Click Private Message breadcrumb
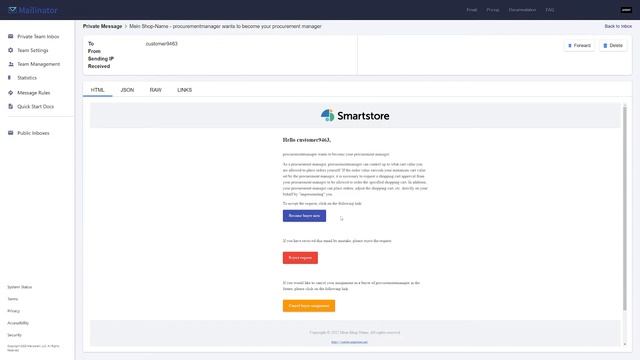This screenshot has height=360, width=640. click(102, 26)
